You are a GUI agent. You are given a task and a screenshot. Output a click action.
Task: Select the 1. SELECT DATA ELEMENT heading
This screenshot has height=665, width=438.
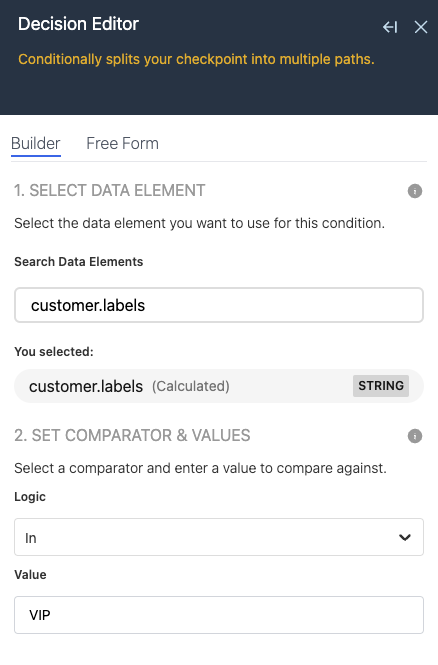click(x=110, y=190)
